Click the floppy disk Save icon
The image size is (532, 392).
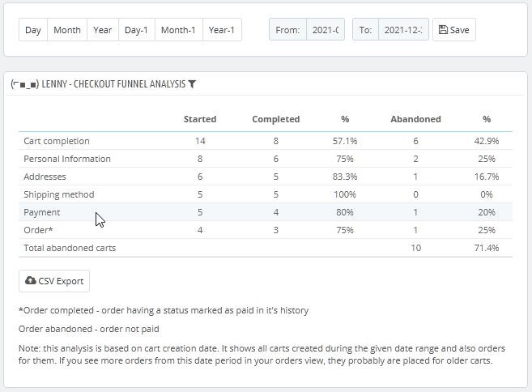click(443, 29)
